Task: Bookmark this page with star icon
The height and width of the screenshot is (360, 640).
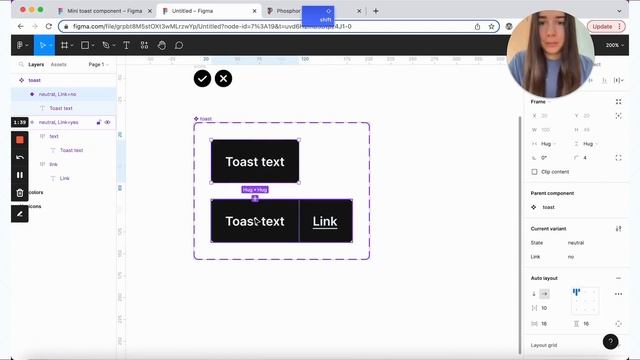Action: pos(491,27)
